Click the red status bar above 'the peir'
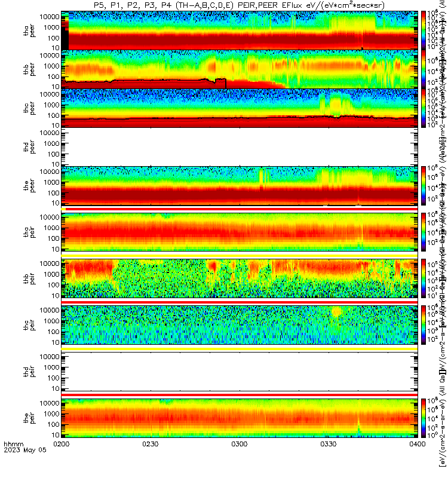The image size is (448, 478). tap(240, 395)
